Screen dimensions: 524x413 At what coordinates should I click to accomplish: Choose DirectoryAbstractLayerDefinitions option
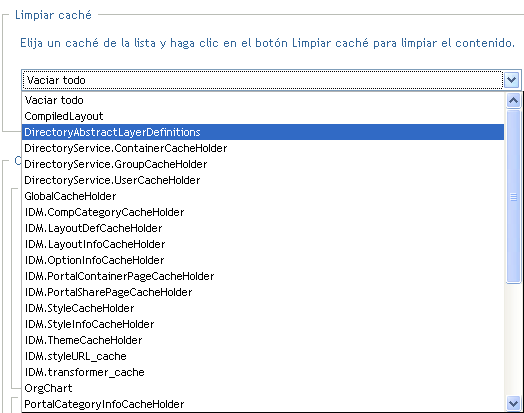263,132
